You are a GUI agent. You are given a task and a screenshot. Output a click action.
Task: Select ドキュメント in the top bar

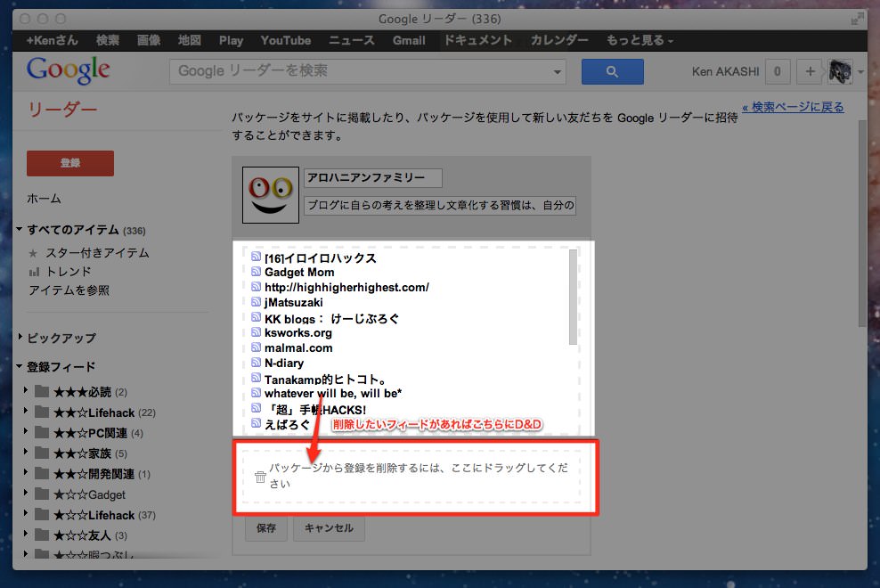tap(477, 40)
